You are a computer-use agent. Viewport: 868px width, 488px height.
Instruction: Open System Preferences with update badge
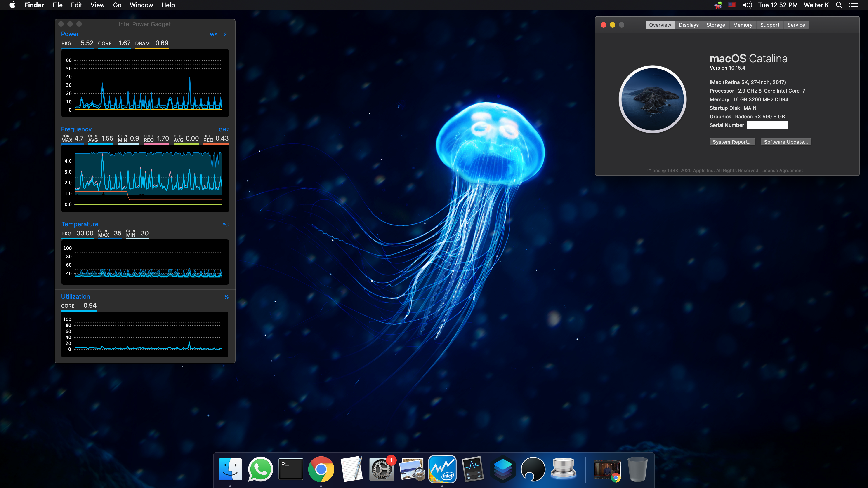coord(381,469)
